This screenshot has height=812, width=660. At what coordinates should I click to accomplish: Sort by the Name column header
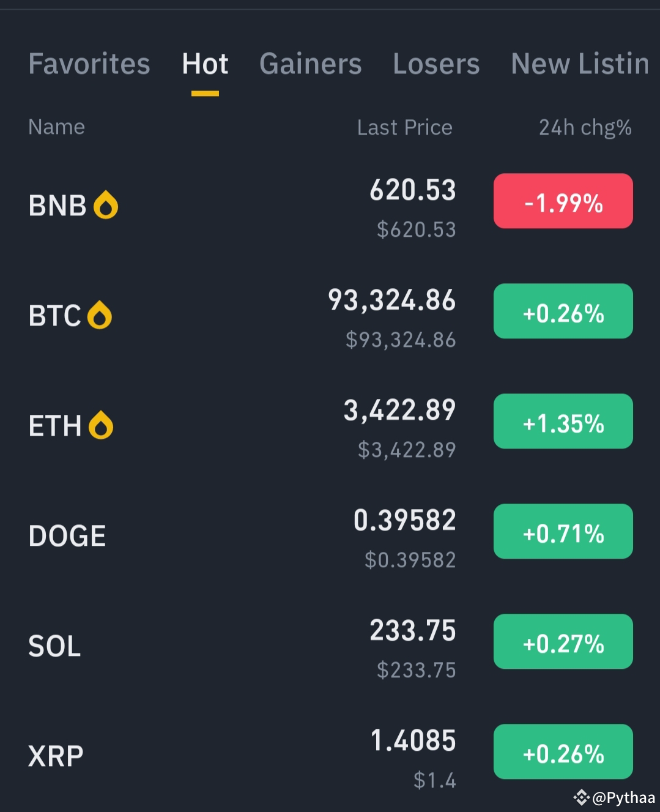coord(57,127)
